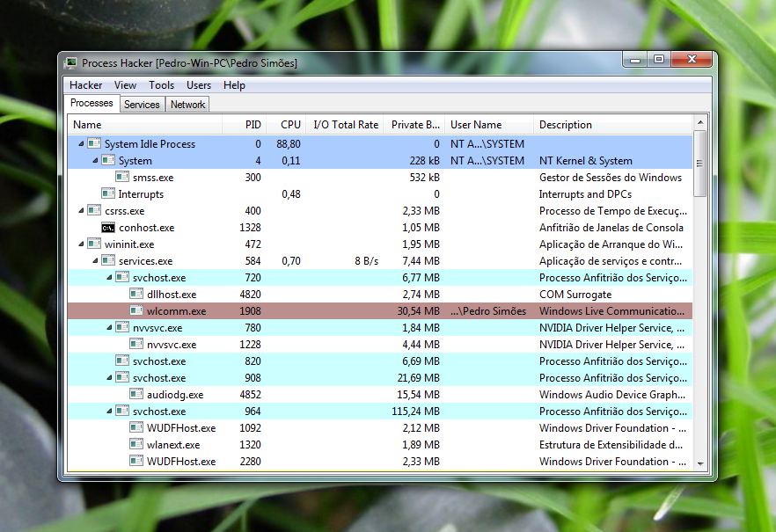Click the '...\Pedro Simões' user name cell
776x532 pixels.
488,311
